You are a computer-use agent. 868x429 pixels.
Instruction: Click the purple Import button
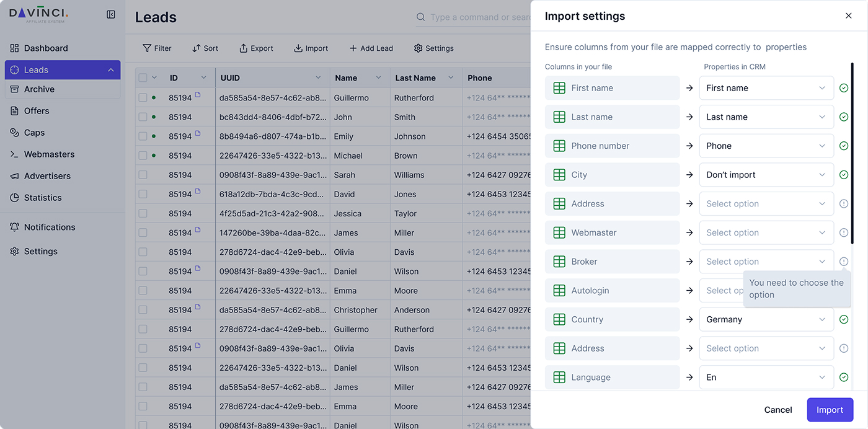(x=830, y=410)
